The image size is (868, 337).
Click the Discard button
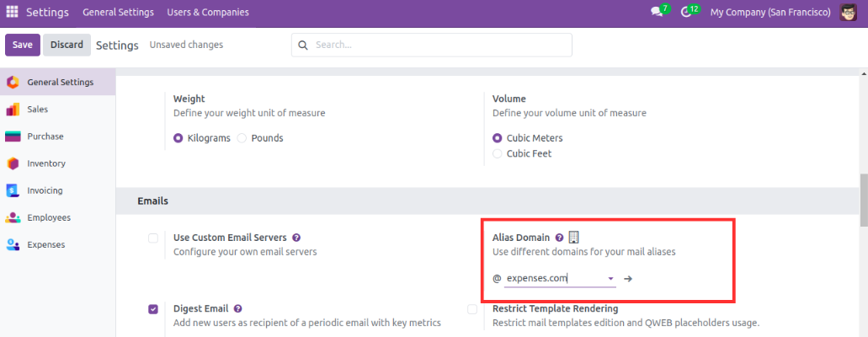[67, 45]
